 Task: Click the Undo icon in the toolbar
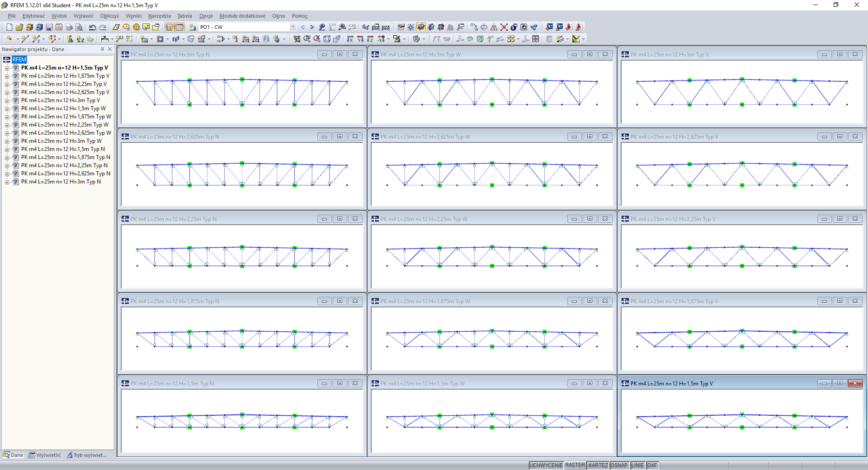92,27
